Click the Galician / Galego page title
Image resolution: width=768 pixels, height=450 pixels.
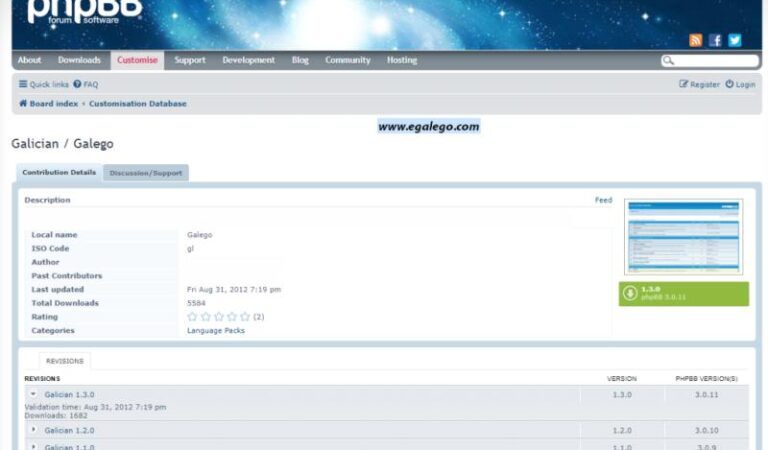(62, 143)
